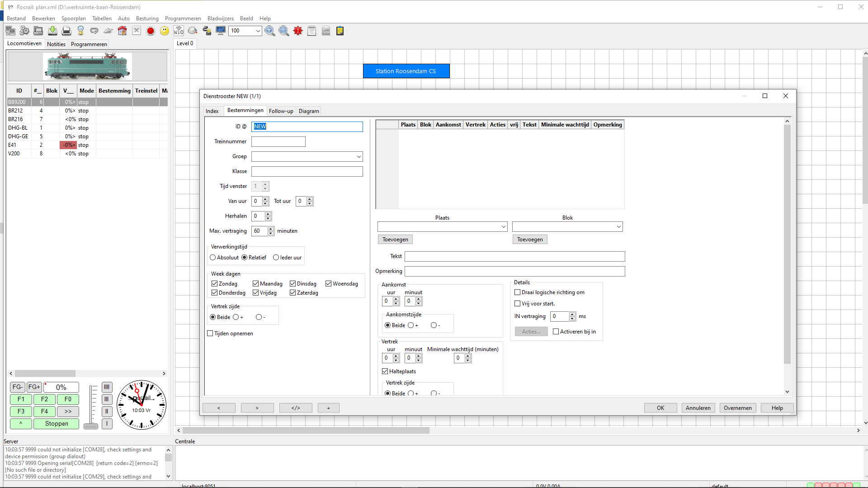Click the light bulb track power icon

[80, 31]
